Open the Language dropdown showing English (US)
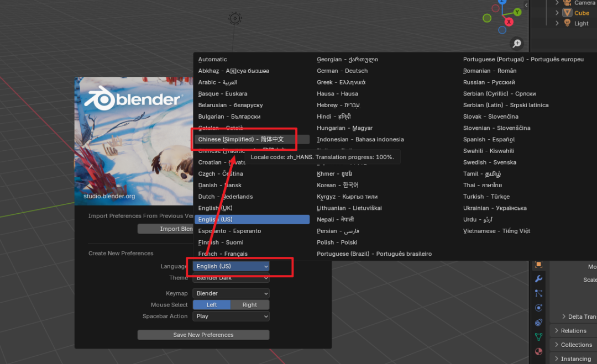Screen dimensions: 597x364 (x=232, y=266)
